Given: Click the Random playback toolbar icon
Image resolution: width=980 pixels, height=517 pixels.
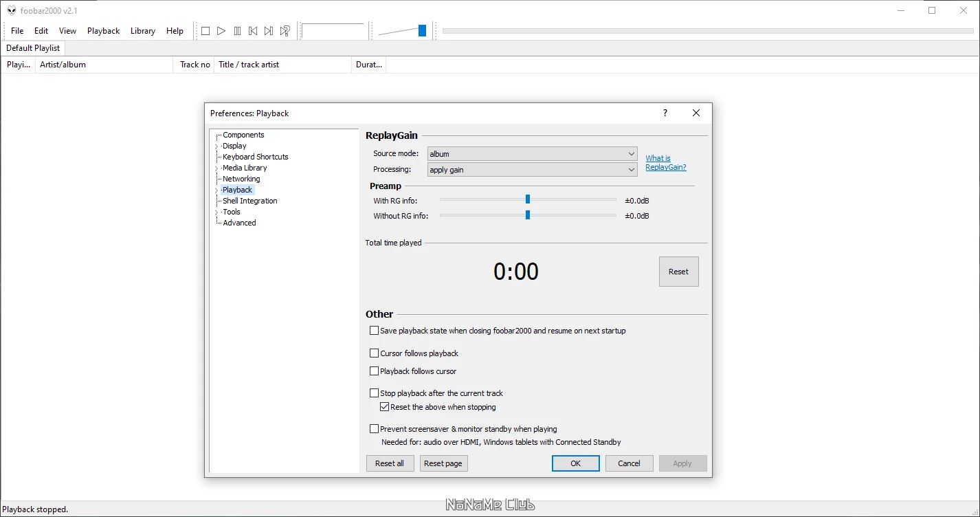Looking at the screenshot, I should point(285,31).
